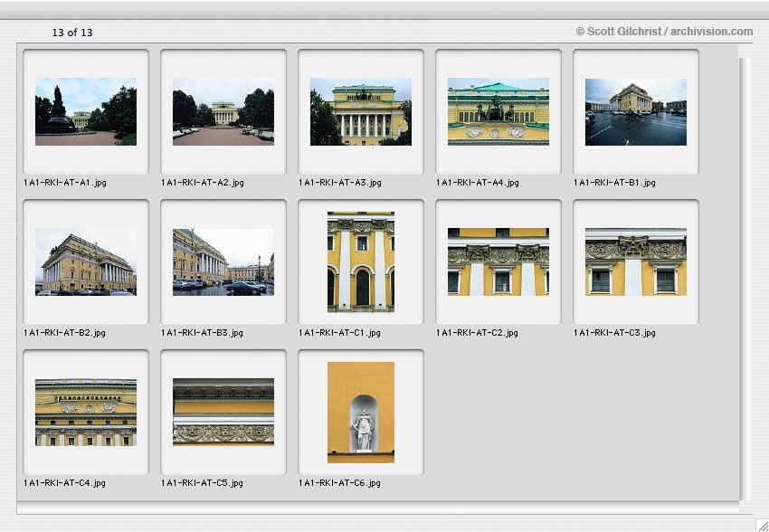Click filename label 1A1-RKI-AT-C2.jpg
The image size is (769, 532).
(x=477, y=332)
